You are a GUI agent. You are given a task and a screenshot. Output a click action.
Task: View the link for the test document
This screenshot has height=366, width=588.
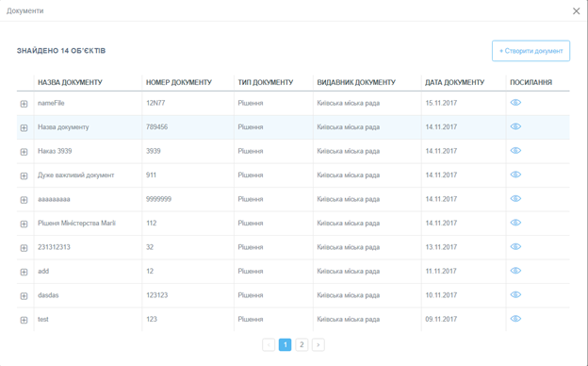click(x=515, y=319)
